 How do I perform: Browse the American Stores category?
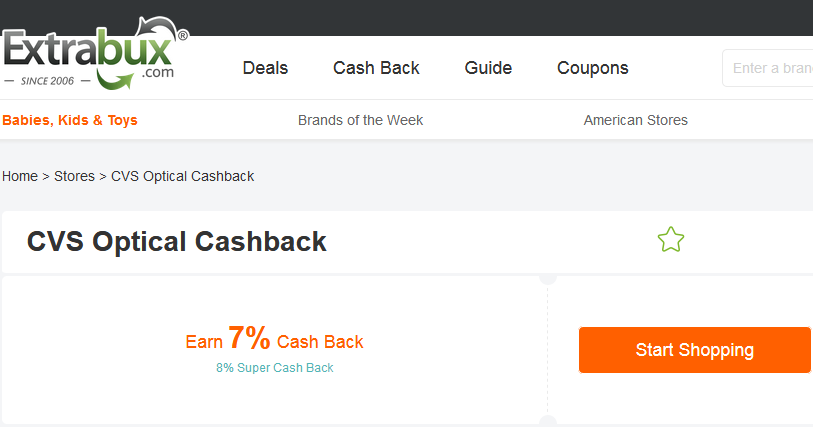tap(635, 120)
